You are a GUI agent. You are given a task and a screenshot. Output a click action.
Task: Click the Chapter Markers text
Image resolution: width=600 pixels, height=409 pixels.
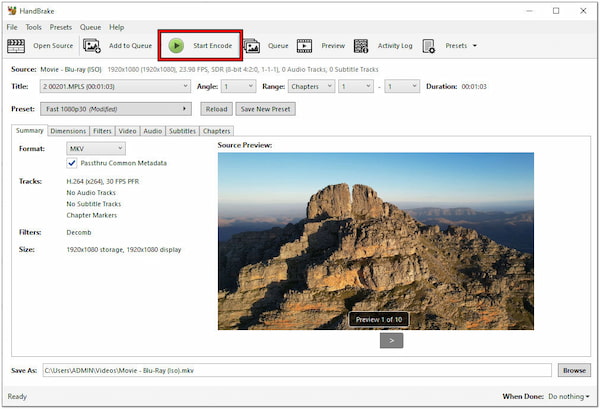click(92, 215)
